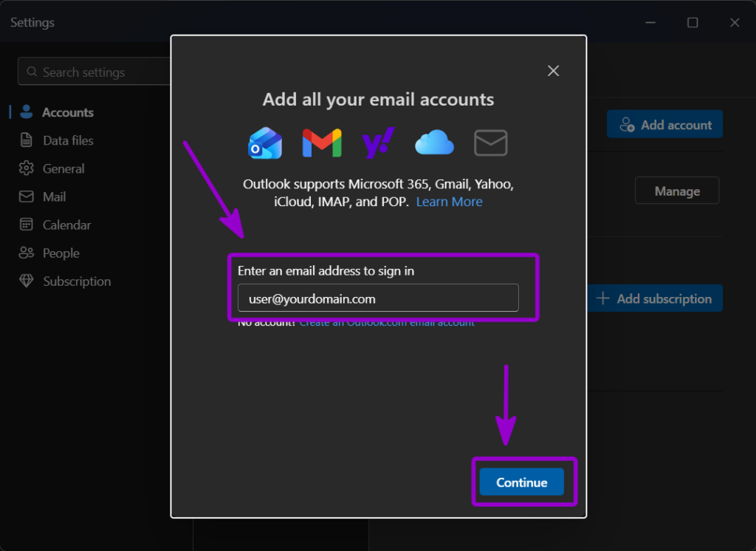Minimize the Settings window
The image size is (756, 551).
pyautogui.click(x=650, y=22)
